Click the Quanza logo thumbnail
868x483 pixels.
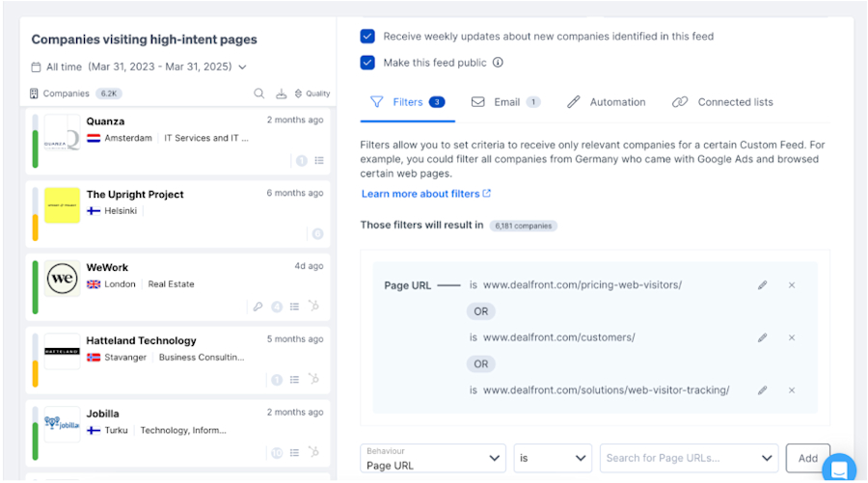click(x=62, y=132)
